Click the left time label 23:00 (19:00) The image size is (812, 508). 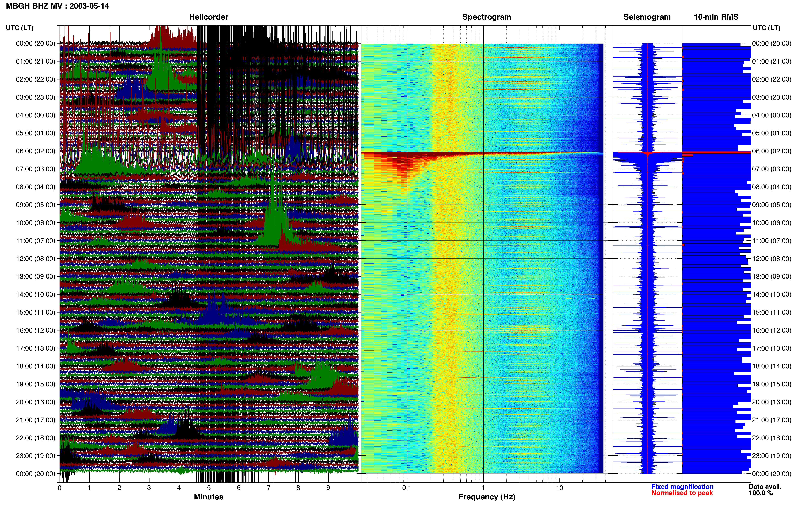(x=36, y=456)
